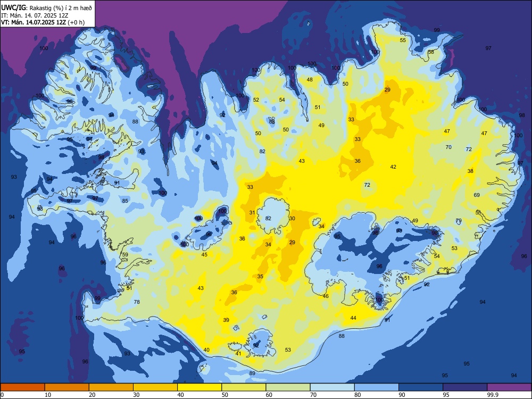
Task: Click the humidity value '41' on the map
Action: coord(238,353)
